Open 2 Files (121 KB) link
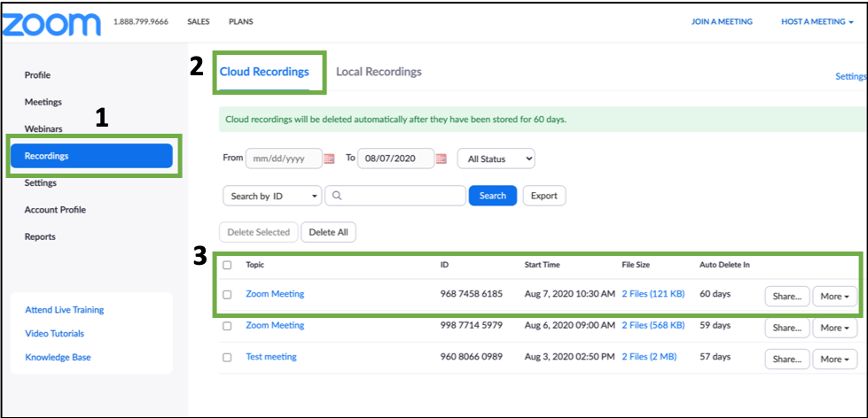The height and width of the screenshot is (418, 868). (x=653, y=294)
